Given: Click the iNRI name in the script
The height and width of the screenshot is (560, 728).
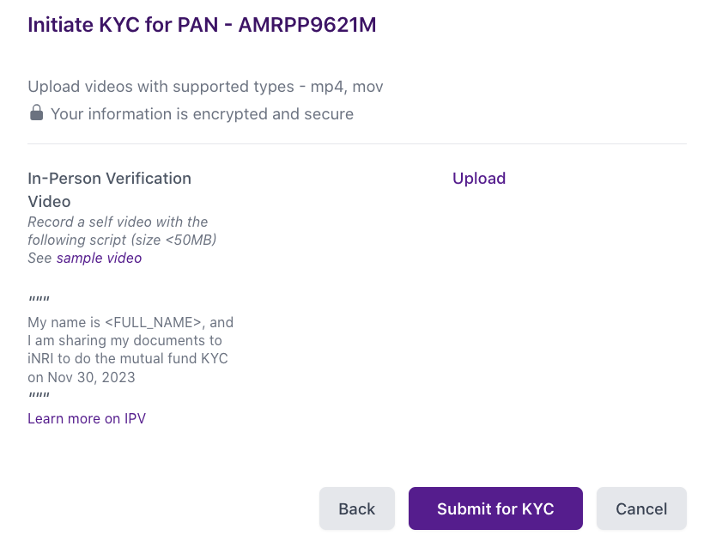Looking at the screenshot, I should click(x=45, y=359).
